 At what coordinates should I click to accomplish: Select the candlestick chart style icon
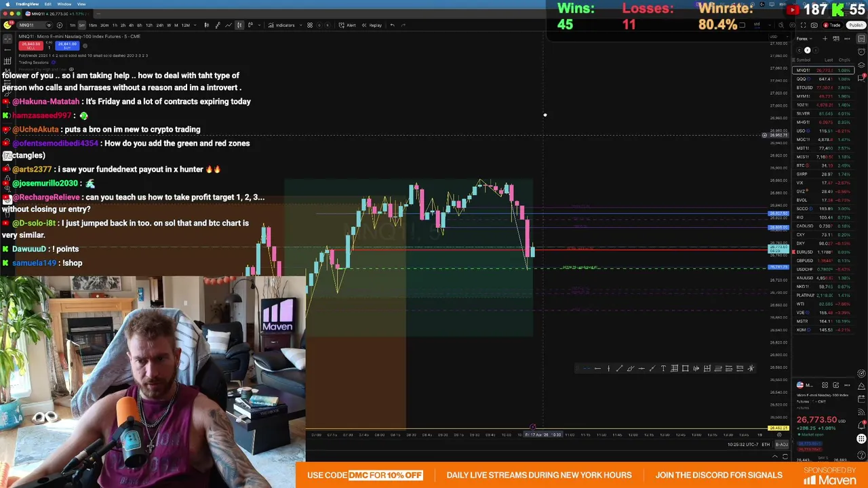(x=239, y=25)
